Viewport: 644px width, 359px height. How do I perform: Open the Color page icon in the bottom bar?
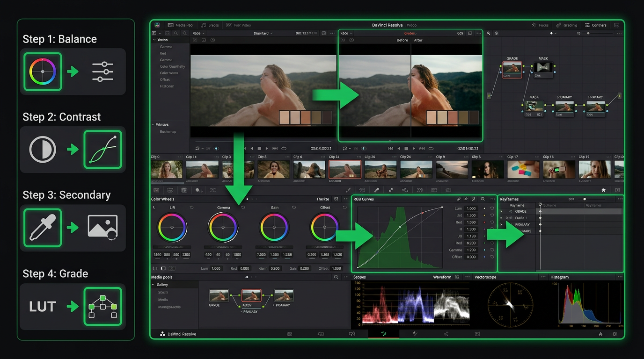click(384, 333)
